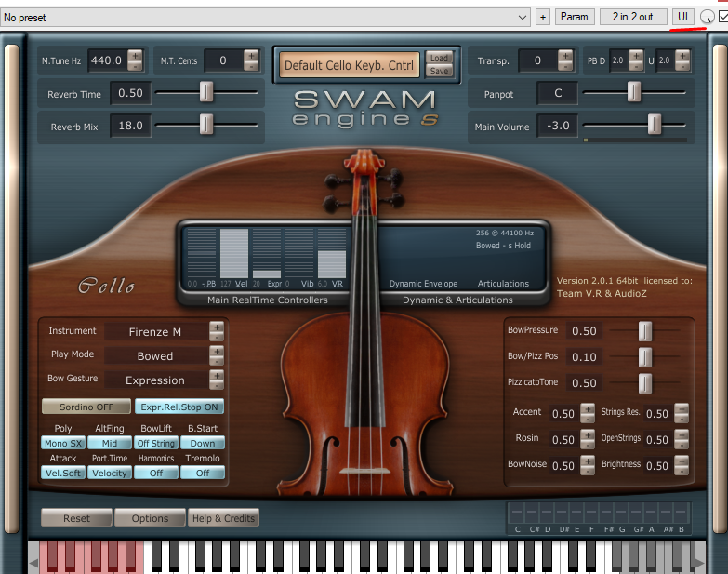This screenshot has height=574, width=728.
Task: Click the Vel controller meter bar
Action: pyautogui.click(x=234, y=253)
